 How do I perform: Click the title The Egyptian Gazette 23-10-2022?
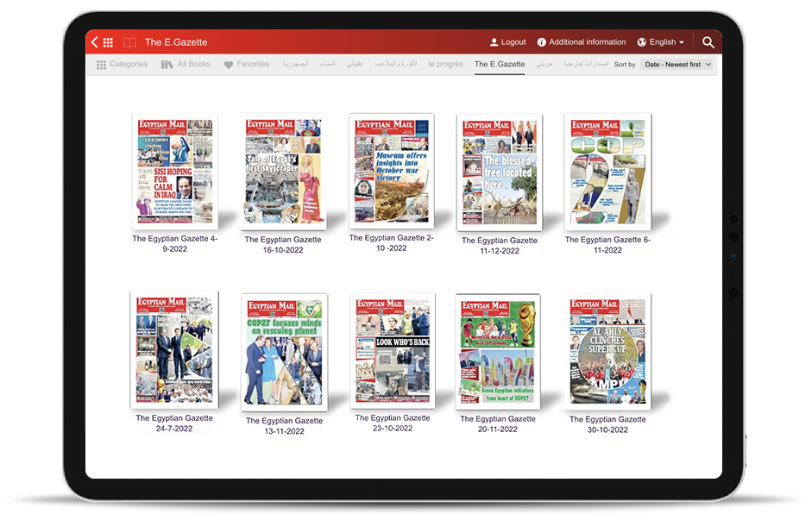(393, 423)
